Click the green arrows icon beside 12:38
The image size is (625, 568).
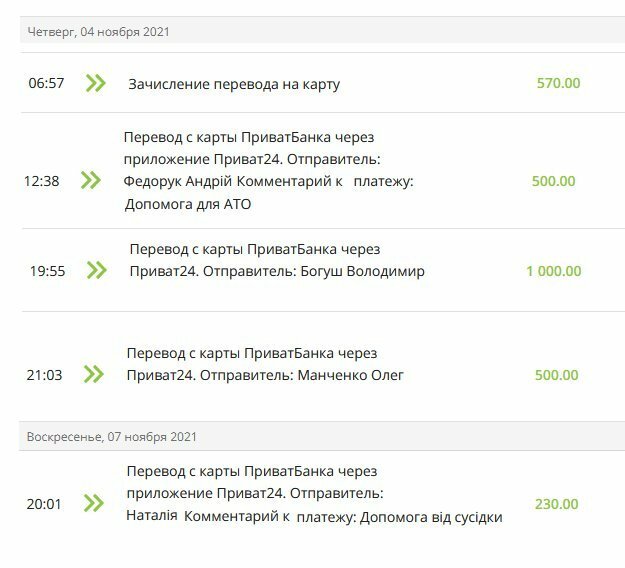click(x=90, y=180)
